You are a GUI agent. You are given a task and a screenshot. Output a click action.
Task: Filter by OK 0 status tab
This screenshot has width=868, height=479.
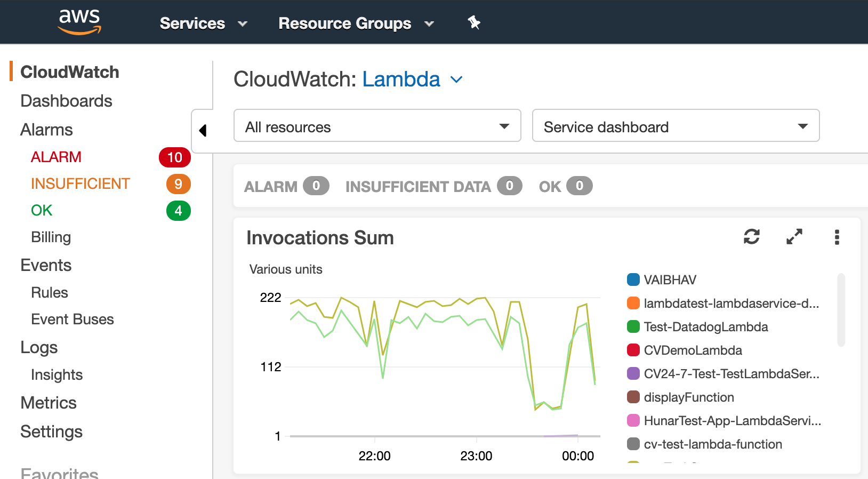pyautogui.click(x=566, y=186)
